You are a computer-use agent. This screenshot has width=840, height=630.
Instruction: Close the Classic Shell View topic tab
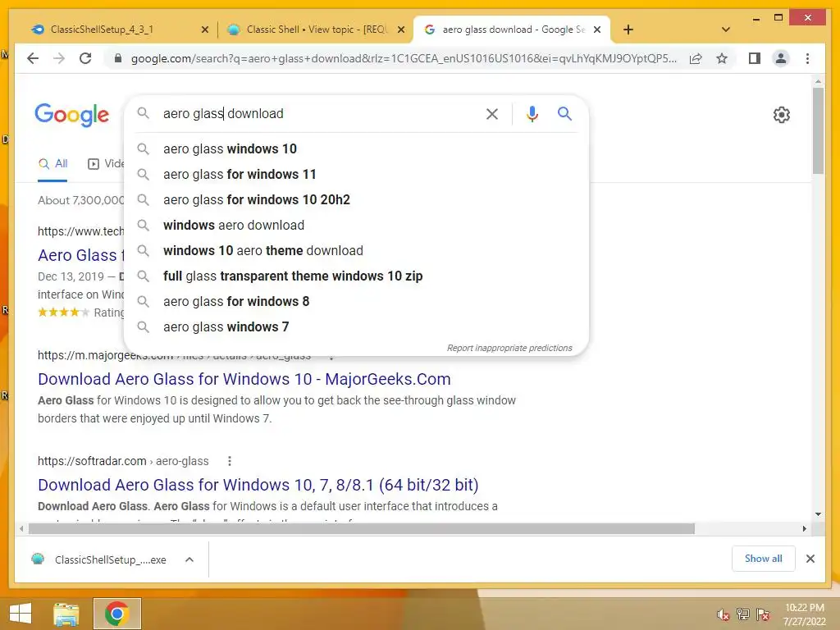pos(400,30)
